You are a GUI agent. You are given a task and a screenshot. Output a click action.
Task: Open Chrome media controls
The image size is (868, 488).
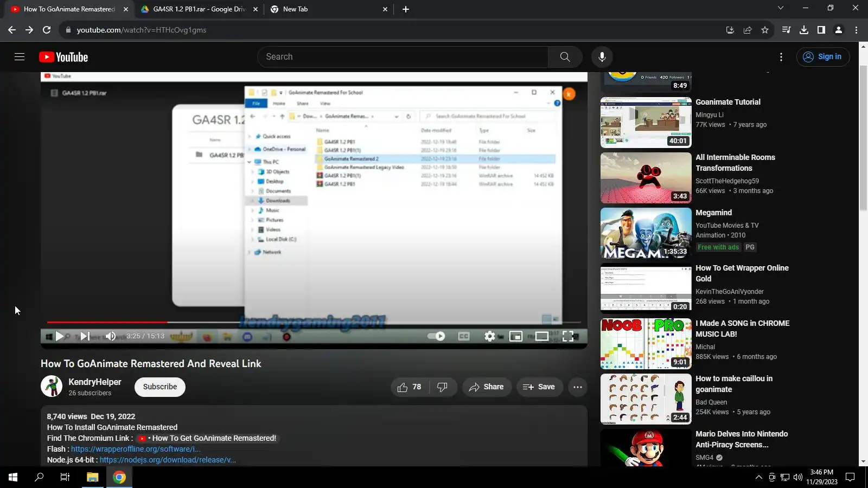pyautogui.click(x=787, y=30)
